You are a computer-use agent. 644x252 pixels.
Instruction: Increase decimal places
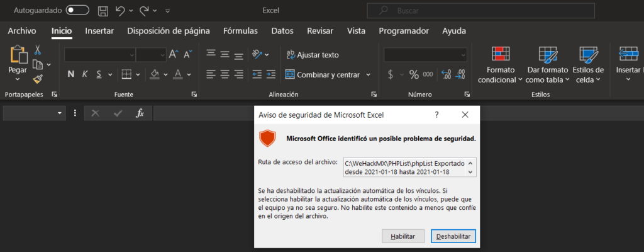[x=446, y=74]
